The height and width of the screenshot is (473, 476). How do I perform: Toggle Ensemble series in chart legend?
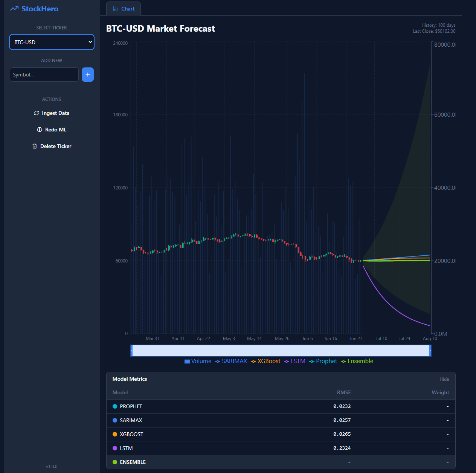click(357, 361)
